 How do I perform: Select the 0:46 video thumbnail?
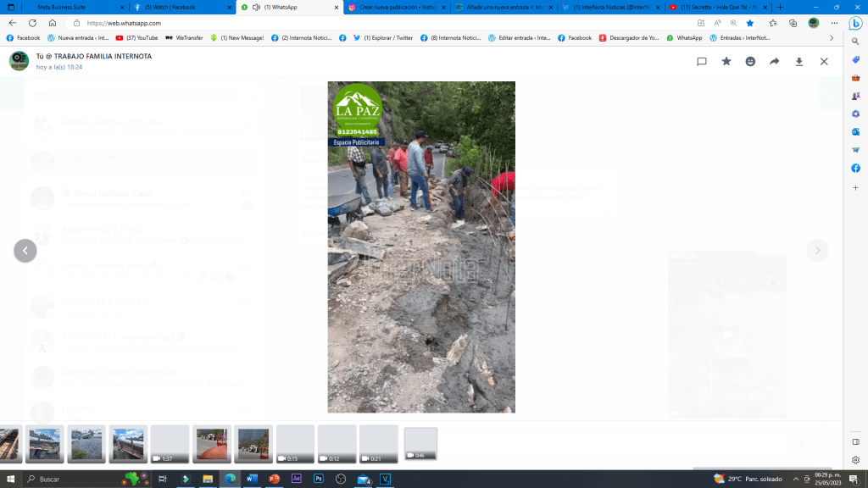[420, 443]
